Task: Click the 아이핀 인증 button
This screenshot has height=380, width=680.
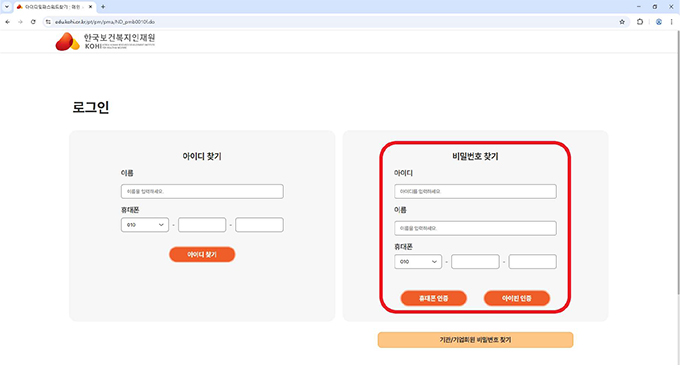Action: click(517, 298)
